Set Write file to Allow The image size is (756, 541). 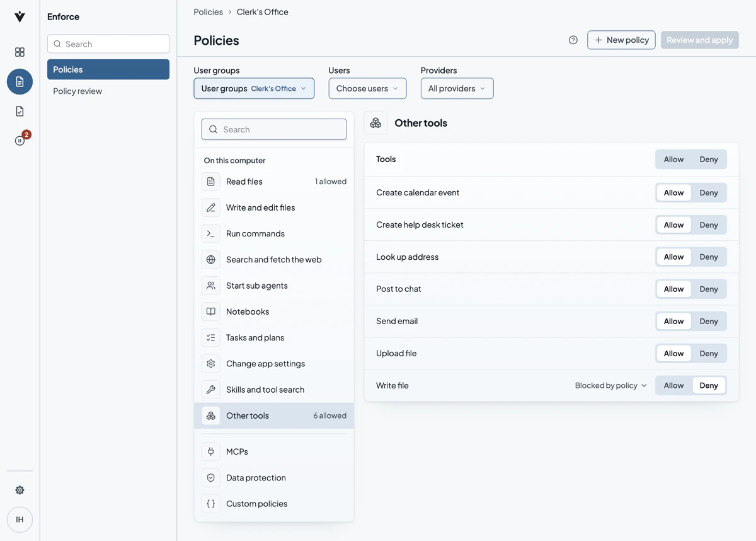point(673,385)
